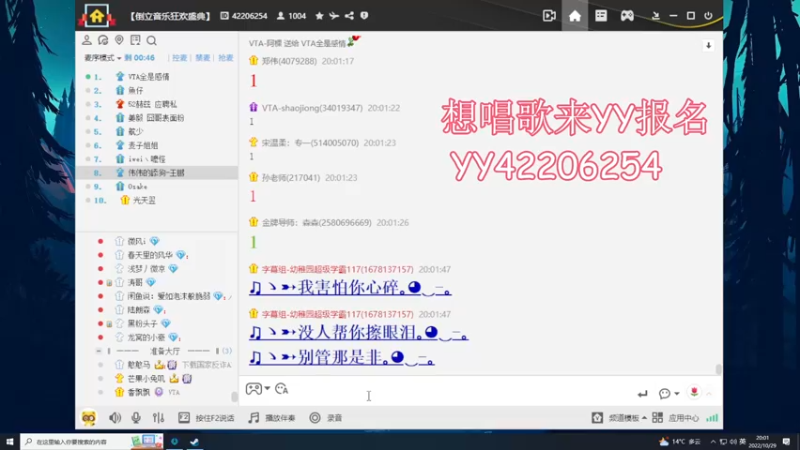
Task: Share the channel via share icon
Action: 349,16
